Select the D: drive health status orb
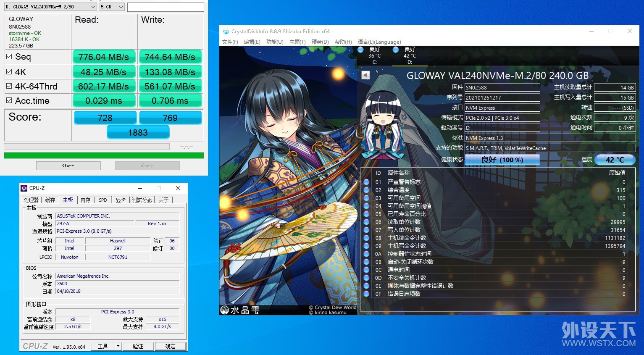This screenshot has height=355, width=644. [396, 50]
